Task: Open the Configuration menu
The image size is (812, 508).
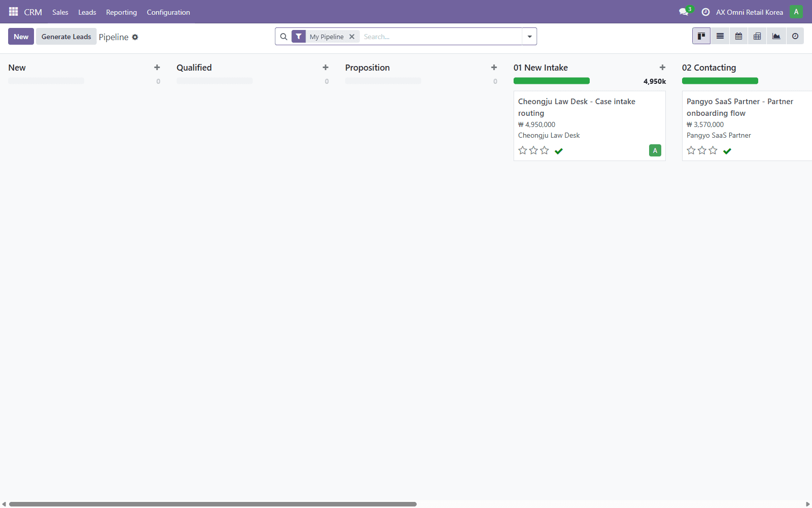Action: pyautogui.click(x=168, y=12)
